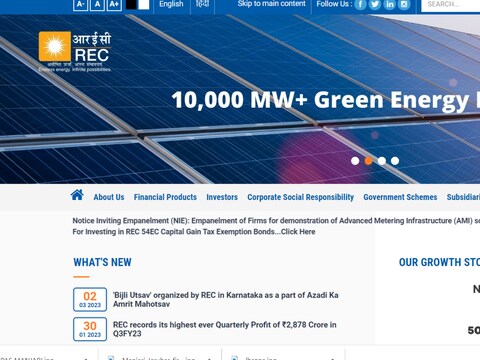This screenshot has height=360, width=480.
Task: Click REC 54EC Bonds Click Here link
Action: tap(194, 232)
